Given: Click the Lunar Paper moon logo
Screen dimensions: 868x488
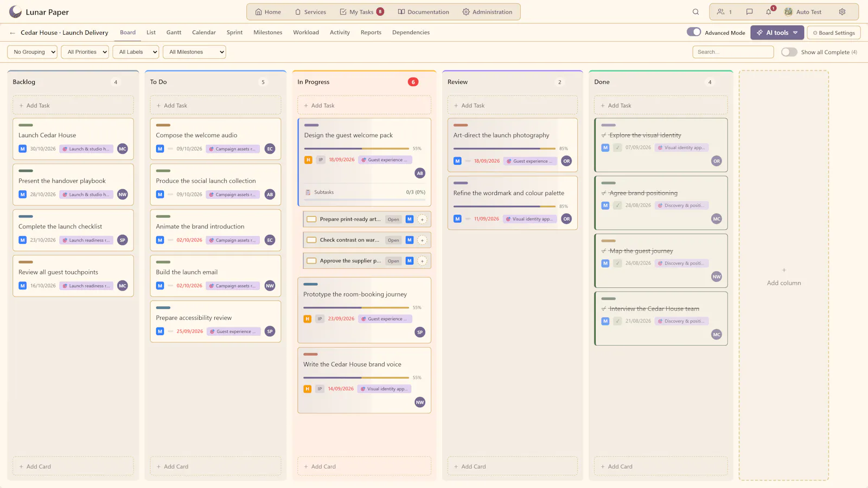Looking at the screenshot, I should point(15,12).
